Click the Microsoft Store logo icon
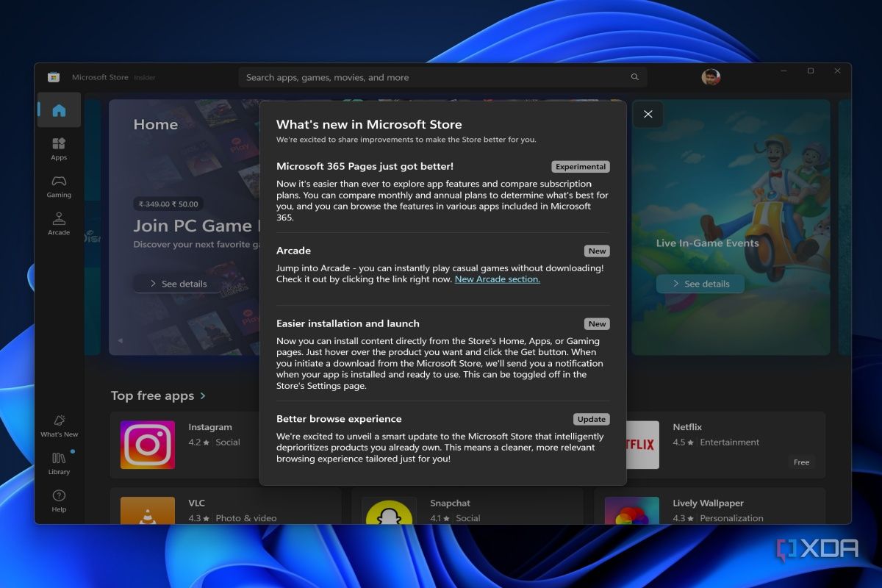The height and width of the screenshot is (588, 882). [x=54, y=77]
